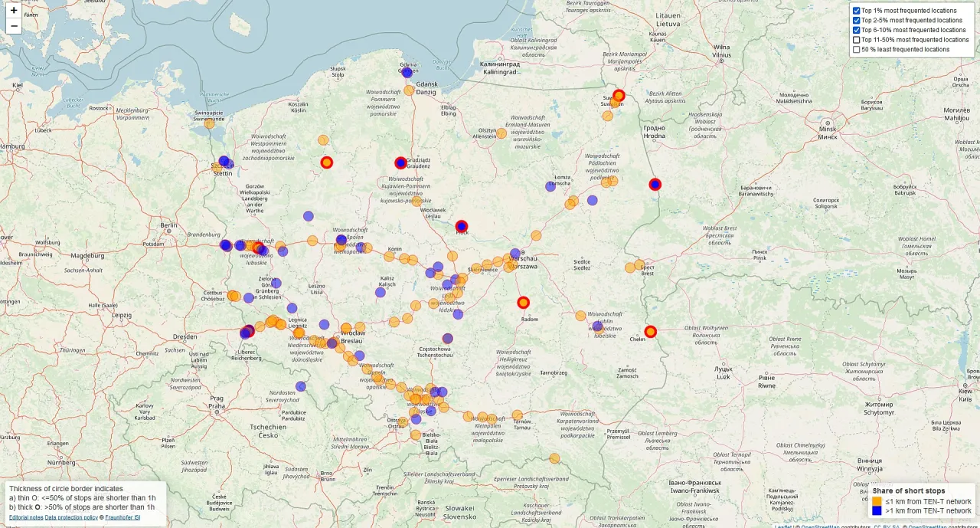Enable Top 11-50% most frequented locations
The height and width of the screenshot is (528, 980).
pyautogui.click(x=856, y=39)
